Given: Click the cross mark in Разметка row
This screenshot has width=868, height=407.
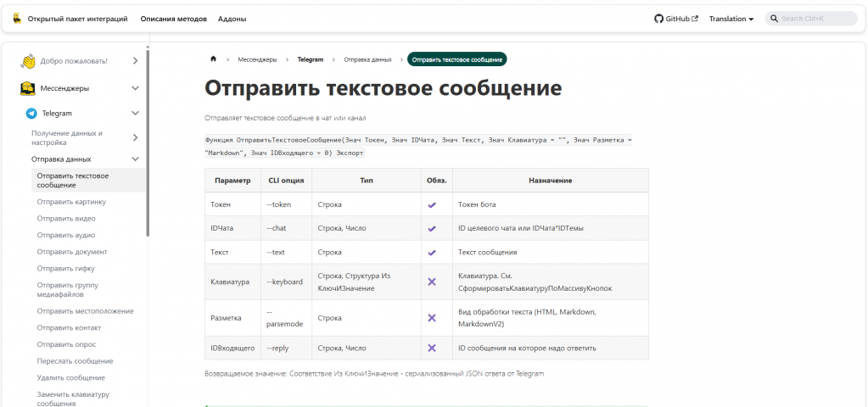Looking at the screenshot, I should (432, 318).
